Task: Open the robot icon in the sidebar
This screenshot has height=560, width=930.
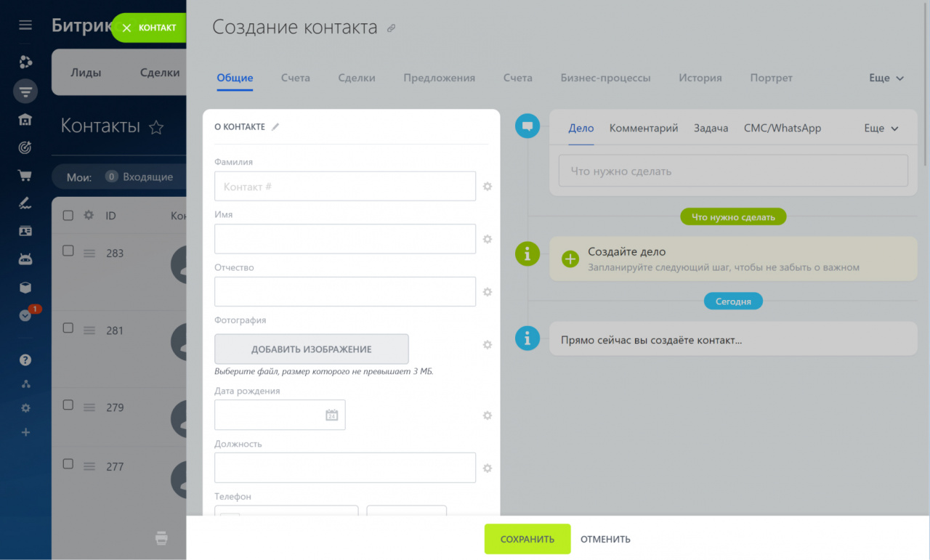Action: (x=25, y=259)
